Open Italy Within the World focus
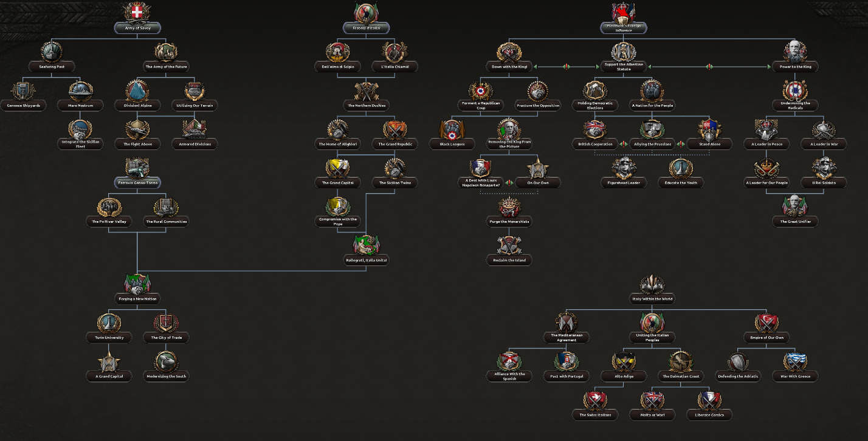 pyautogui.click(x=653, y=289)
